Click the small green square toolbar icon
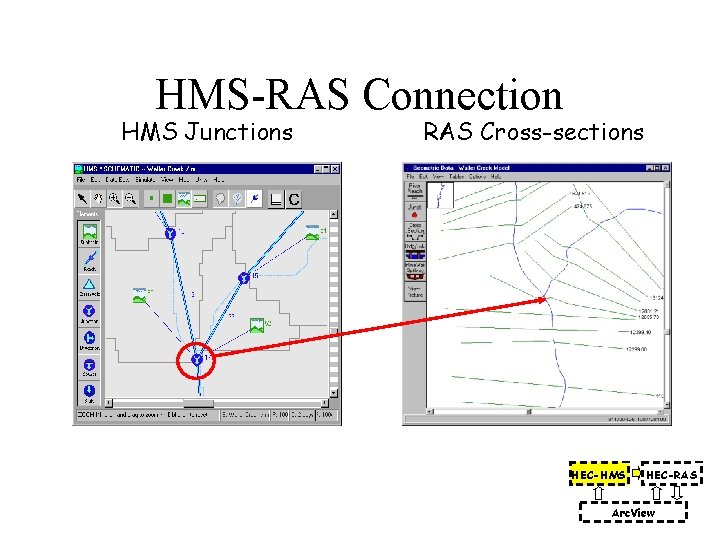This screenshot has height=540, width=720. (x=151, y=199)
